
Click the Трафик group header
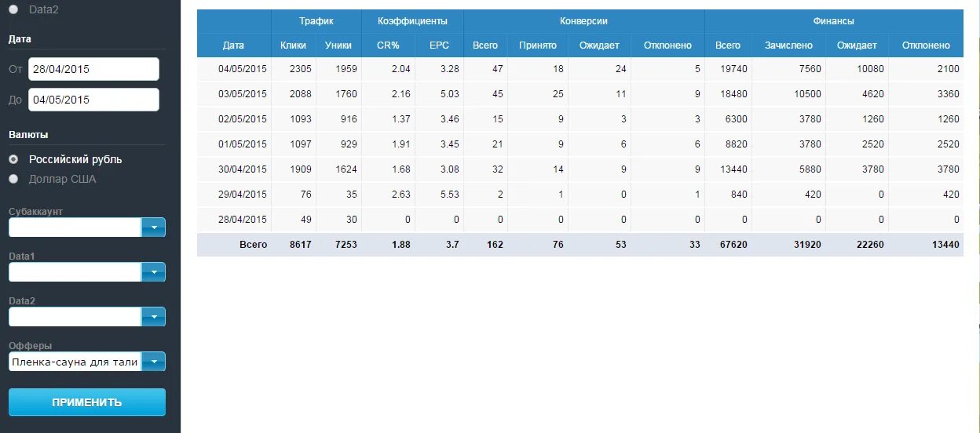point(316,21)
